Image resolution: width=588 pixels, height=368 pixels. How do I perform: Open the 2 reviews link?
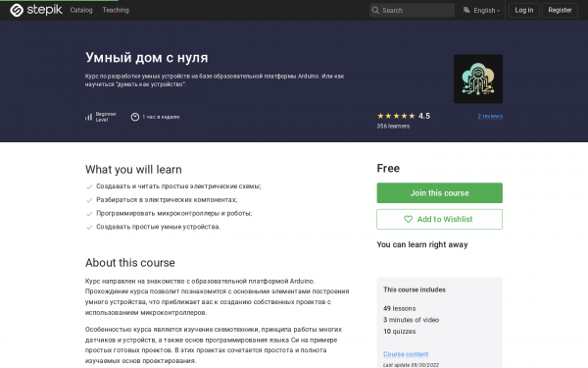(x=490, y=117)
